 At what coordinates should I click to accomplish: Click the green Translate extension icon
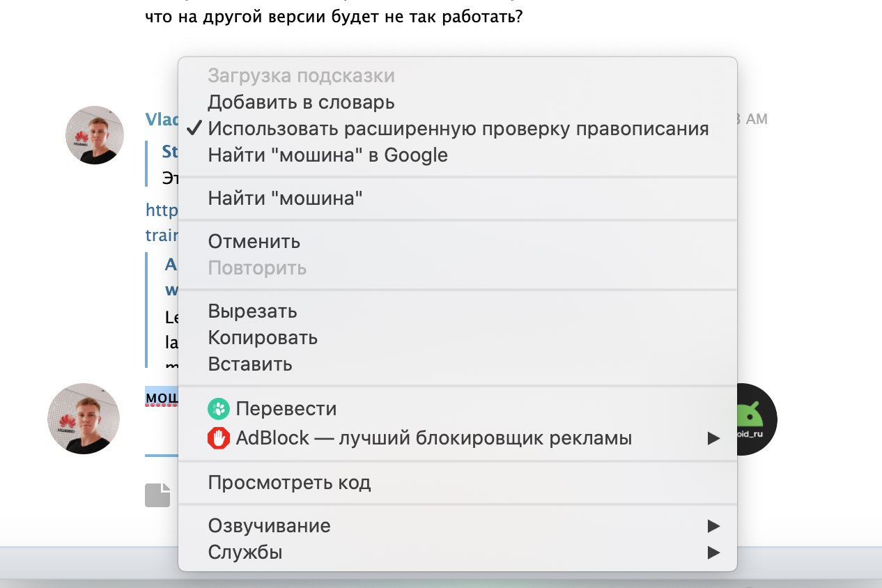(x=219, y=409)
